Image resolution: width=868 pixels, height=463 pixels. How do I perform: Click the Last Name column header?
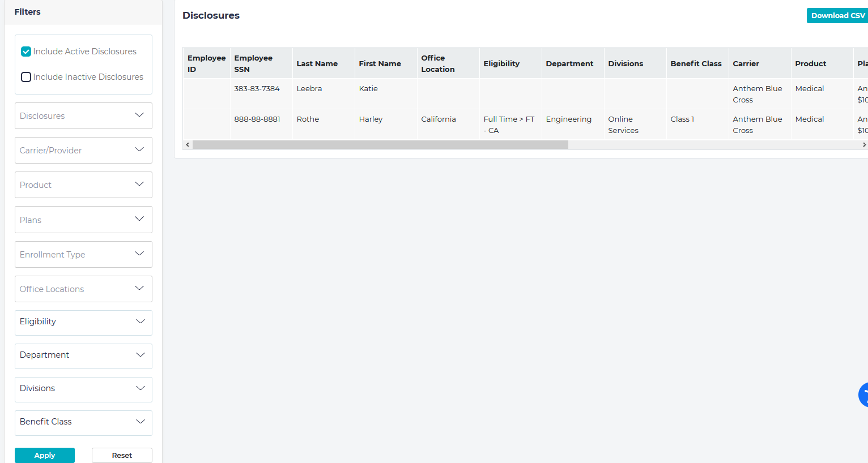coord(317,63)
